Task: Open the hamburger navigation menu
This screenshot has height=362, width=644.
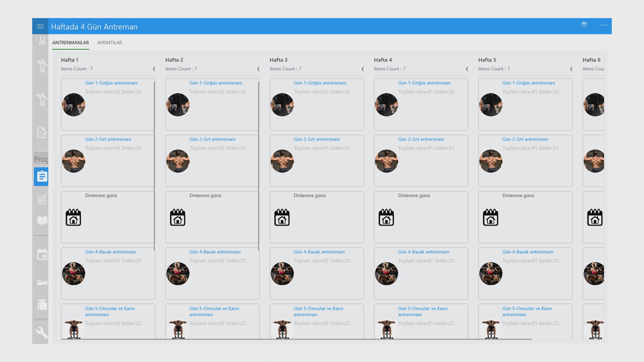Action: click(40, 26)
